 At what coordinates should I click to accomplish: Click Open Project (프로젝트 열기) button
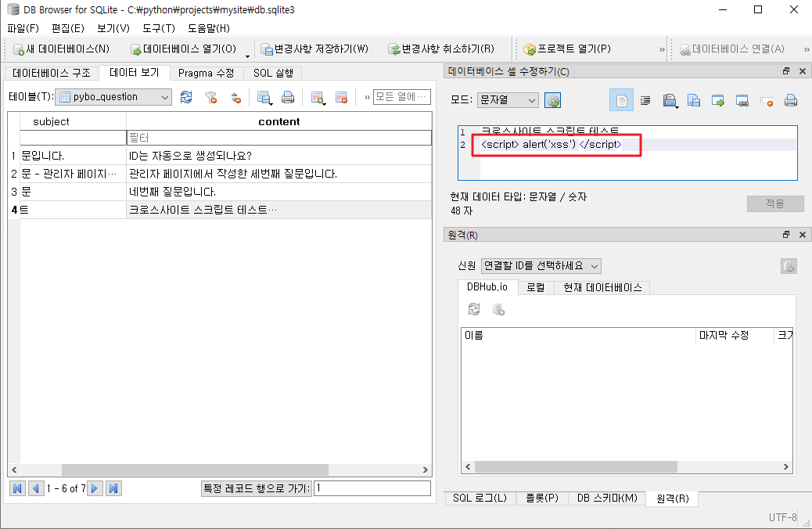click(x=567, y=49)
